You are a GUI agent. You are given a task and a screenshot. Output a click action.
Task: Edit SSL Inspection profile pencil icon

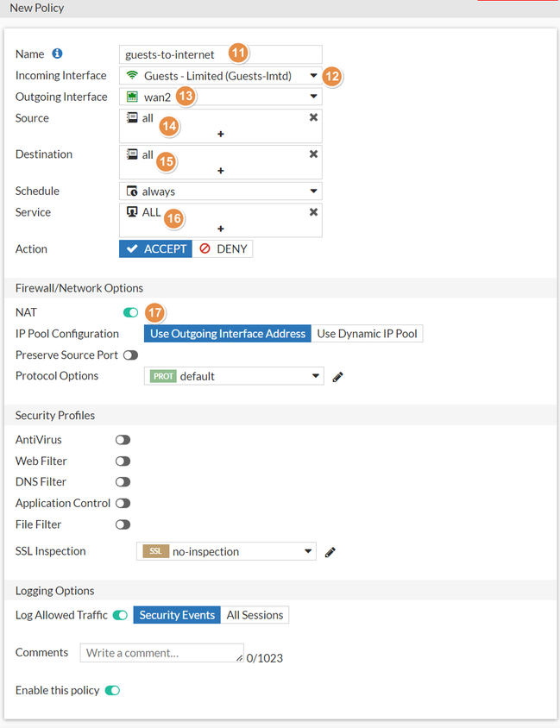click(330, 552)
